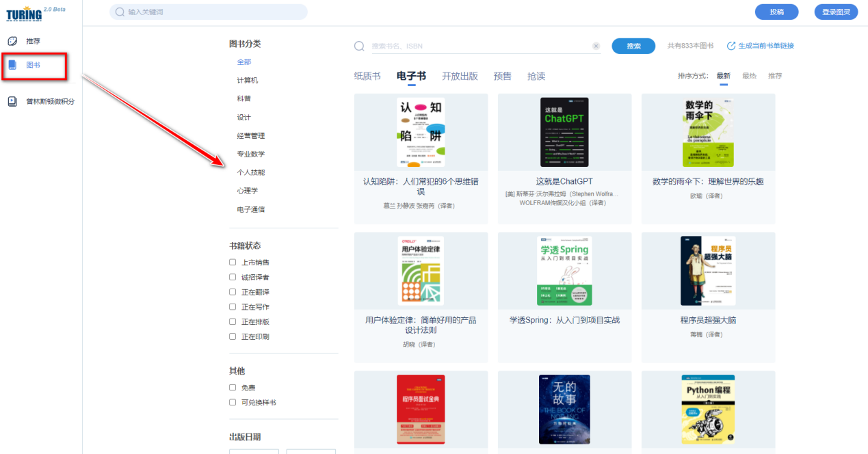The width and height of the screenshot is (868, 454).
Task: Click the Turing logo in header
Action: [x=24, y=13]
